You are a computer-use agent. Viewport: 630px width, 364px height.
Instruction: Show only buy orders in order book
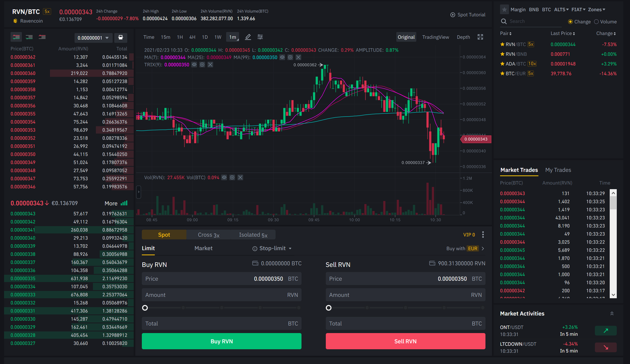pos(29,37)
